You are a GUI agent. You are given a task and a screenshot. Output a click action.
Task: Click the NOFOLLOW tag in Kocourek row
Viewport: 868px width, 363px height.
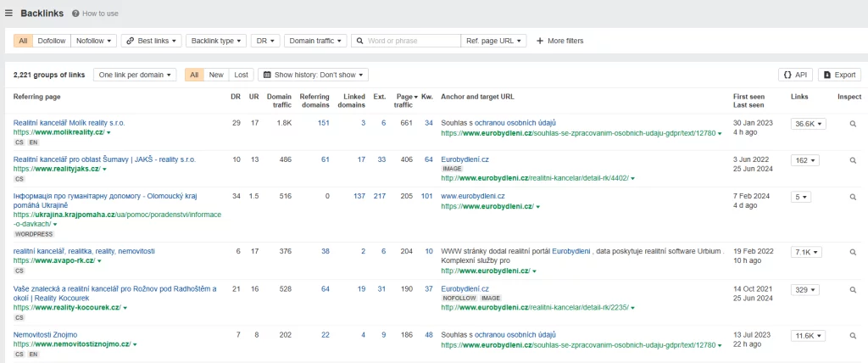[x=459, y=299]
